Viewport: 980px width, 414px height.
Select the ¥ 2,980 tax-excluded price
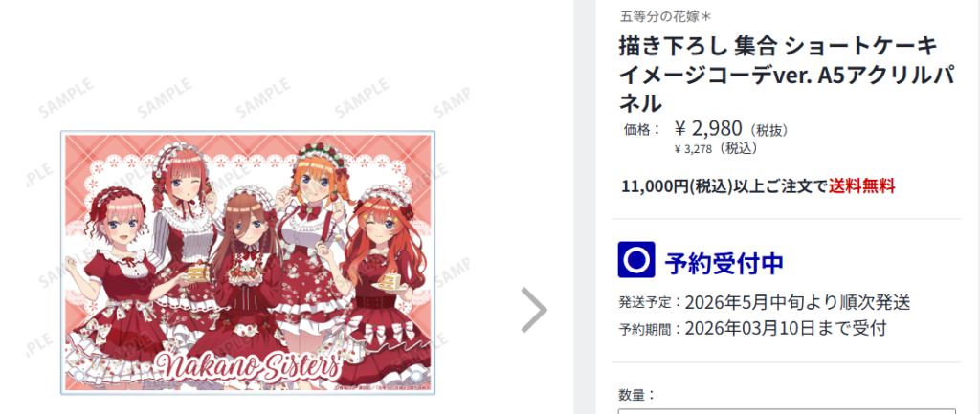coord(708,129)
